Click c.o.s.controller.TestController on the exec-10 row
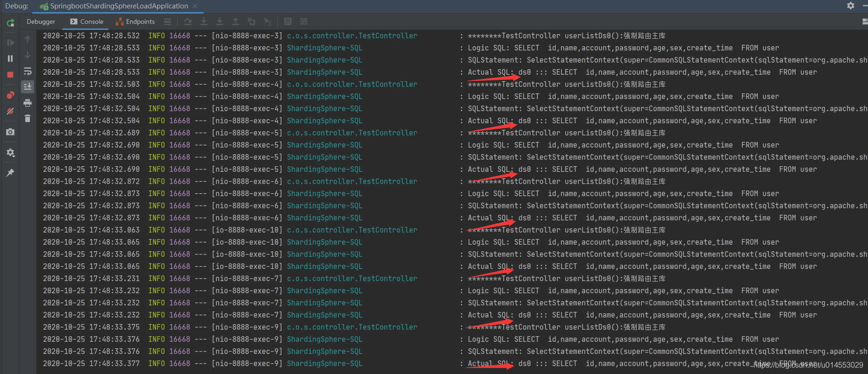Image resolution: width=868 pixels, height=374 pixels. click(352, 230)
